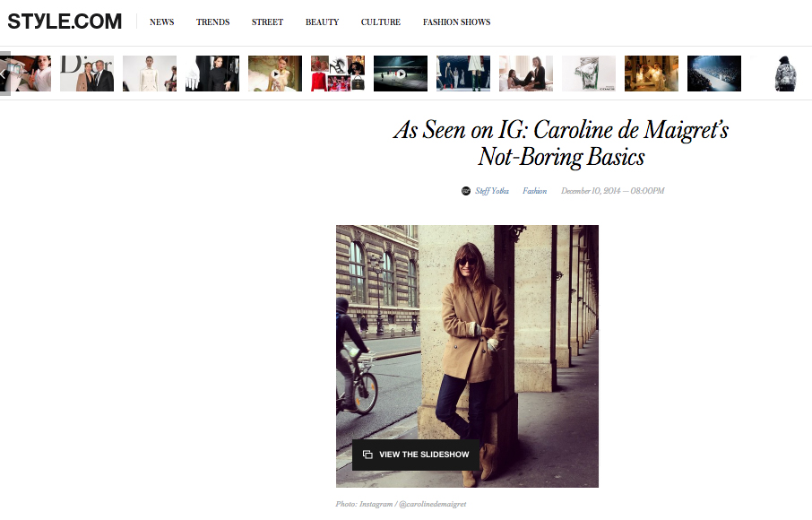Open the Coach bag thumbnail
The height and width of the screenshot is (520, 812).
[x=589, y=74]
